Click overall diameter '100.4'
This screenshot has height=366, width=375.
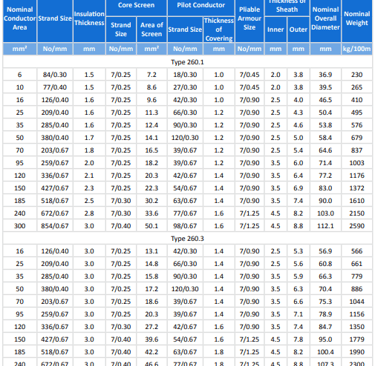pyautogui.click(x=325, y=352)
